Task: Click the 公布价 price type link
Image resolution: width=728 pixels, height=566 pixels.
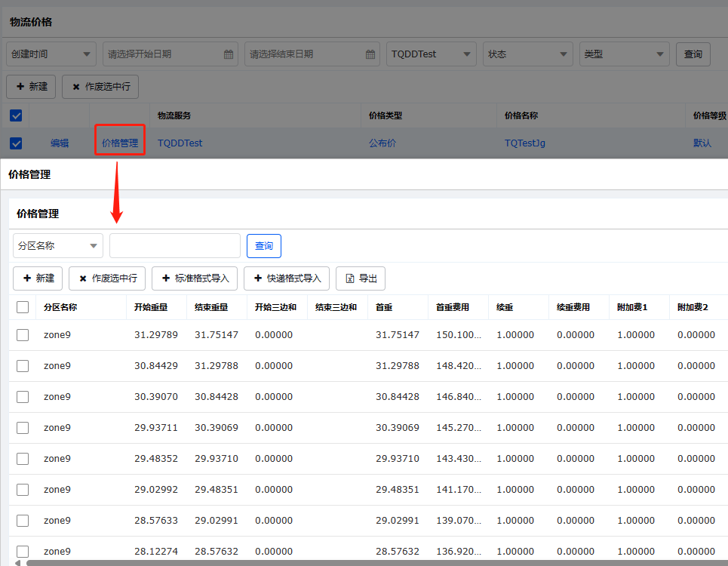Action: (382, 143)
